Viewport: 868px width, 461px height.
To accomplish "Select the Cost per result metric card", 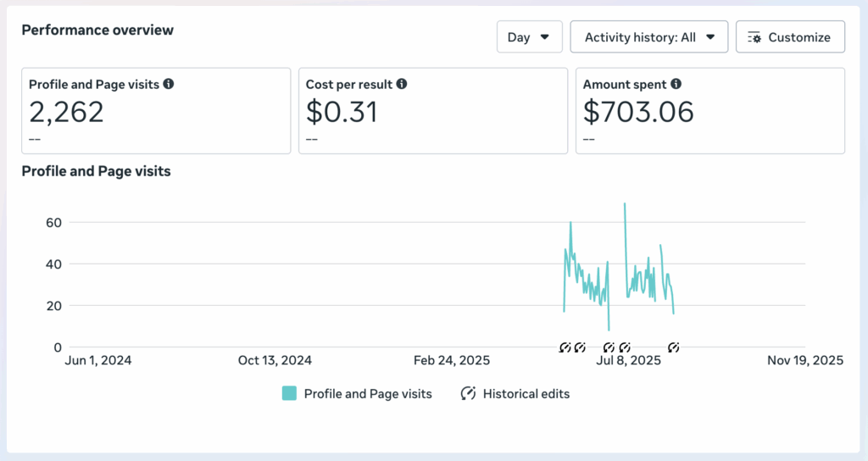I will (433, 111).
